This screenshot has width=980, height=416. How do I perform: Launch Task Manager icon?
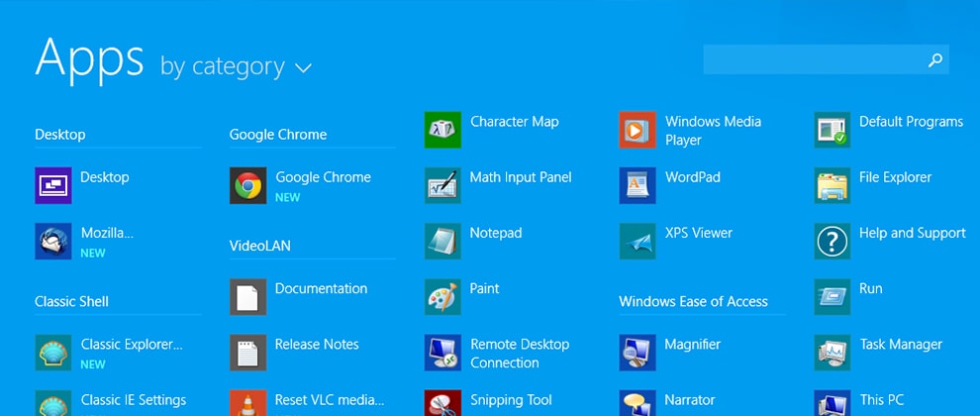pos(833,352)
